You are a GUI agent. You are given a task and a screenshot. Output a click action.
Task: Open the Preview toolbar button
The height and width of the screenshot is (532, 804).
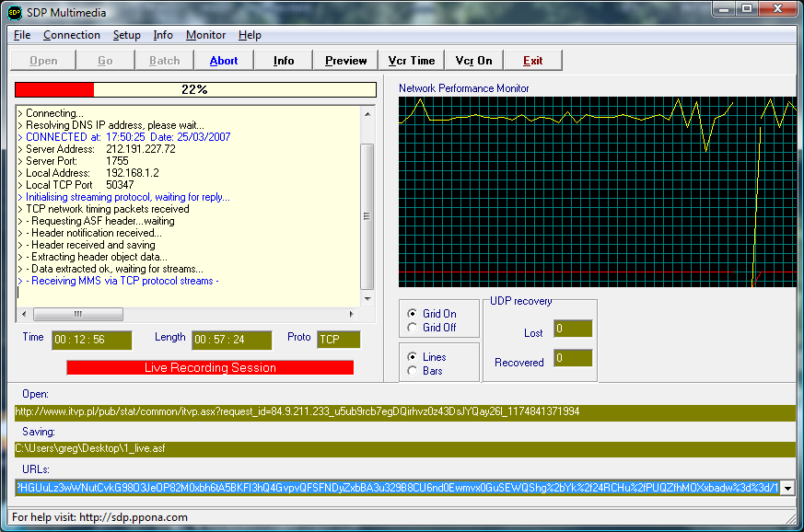point(346,61)
